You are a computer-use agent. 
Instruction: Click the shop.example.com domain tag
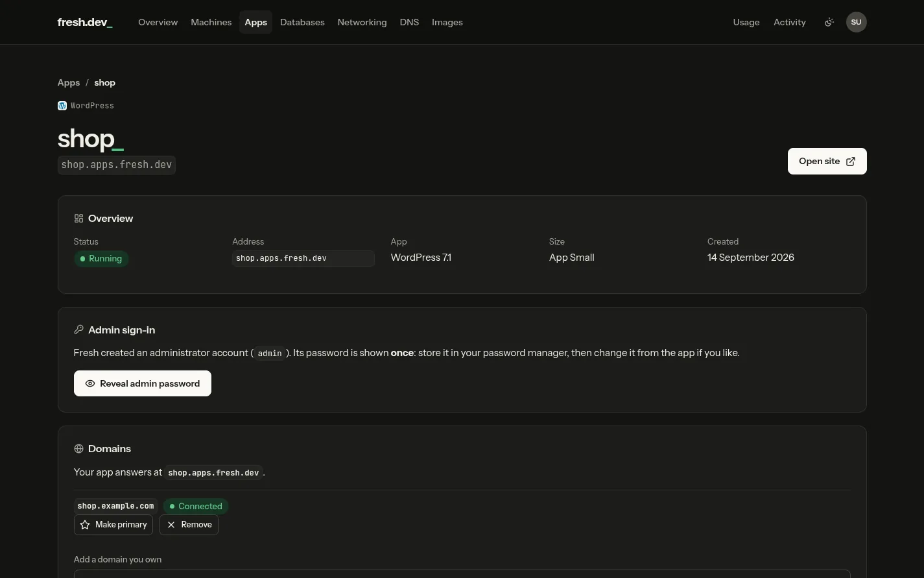(x=115, y=506)
